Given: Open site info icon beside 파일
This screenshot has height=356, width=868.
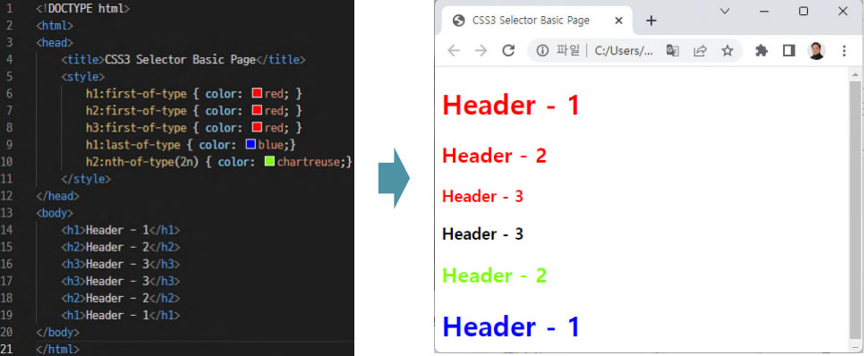Looking at the screenshot, I should coord(542,51).
